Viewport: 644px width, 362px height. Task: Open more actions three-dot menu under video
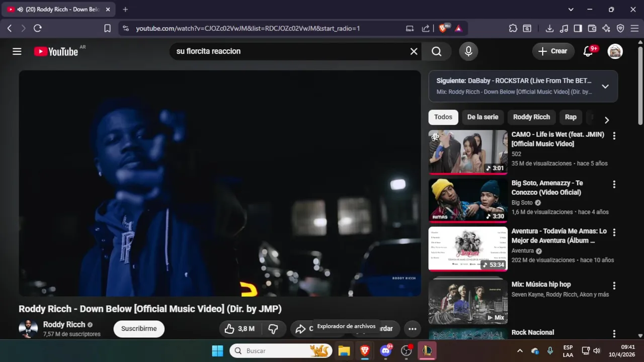pos(412,329)
